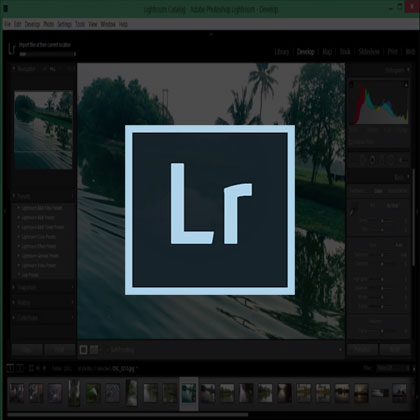Viewport: 420px width, 420px height.
Task: Collapse the Navigator panel
Action: (14, 69)
